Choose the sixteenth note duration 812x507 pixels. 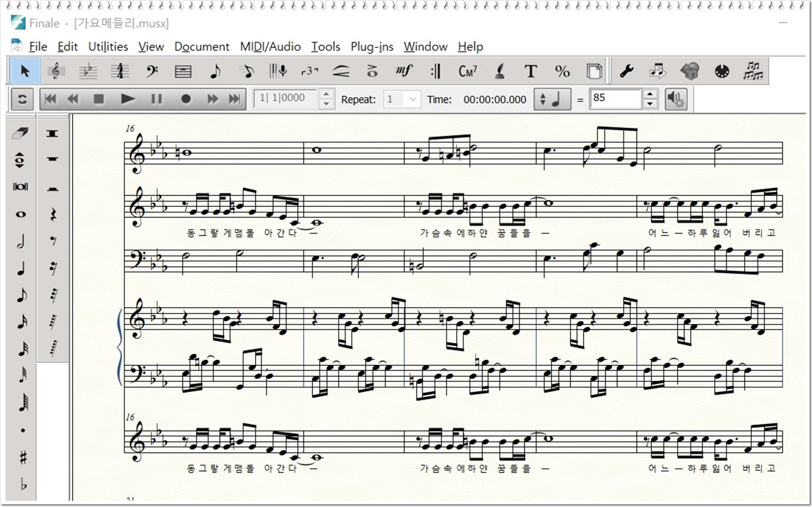(22, 322)
